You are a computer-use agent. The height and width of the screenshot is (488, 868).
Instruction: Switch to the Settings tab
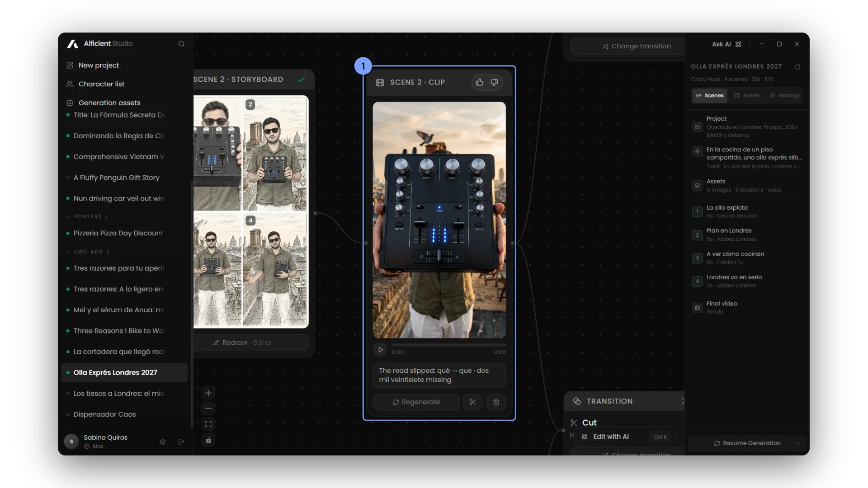click(785, 95)
